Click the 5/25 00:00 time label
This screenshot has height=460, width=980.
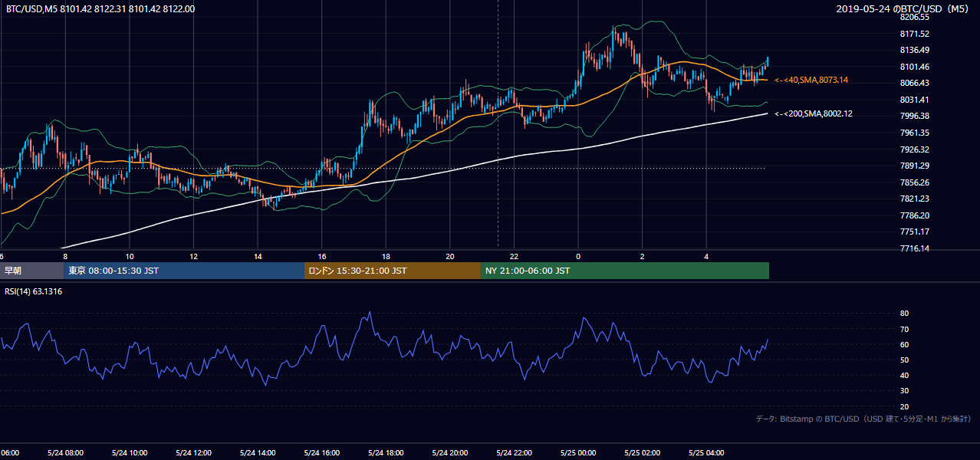coord(577,453)
